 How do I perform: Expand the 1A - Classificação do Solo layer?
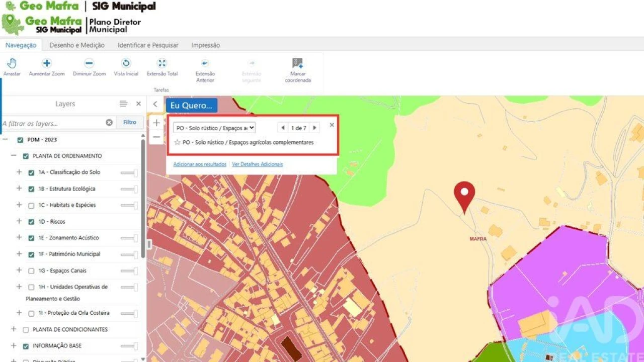pos(19,172)
